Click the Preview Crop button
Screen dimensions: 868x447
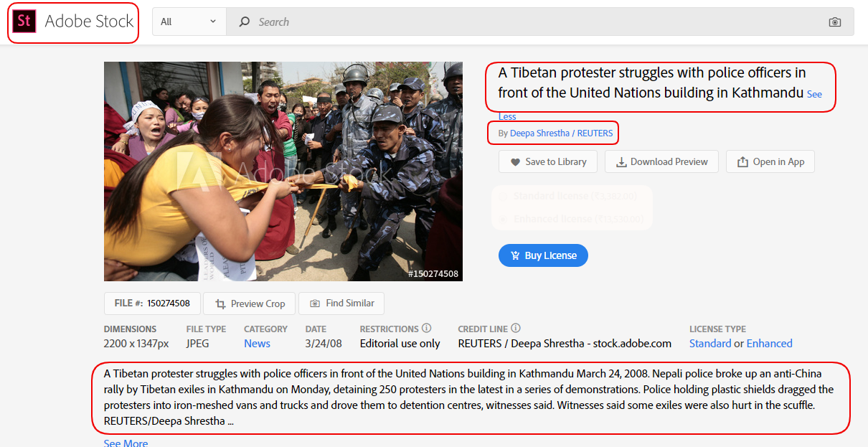click(250, 304)
